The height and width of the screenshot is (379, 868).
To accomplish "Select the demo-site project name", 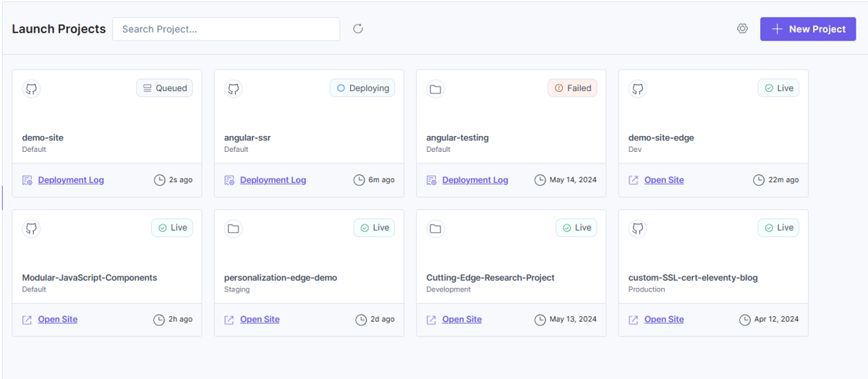I will pyautogui.click(x=43, y=137).
